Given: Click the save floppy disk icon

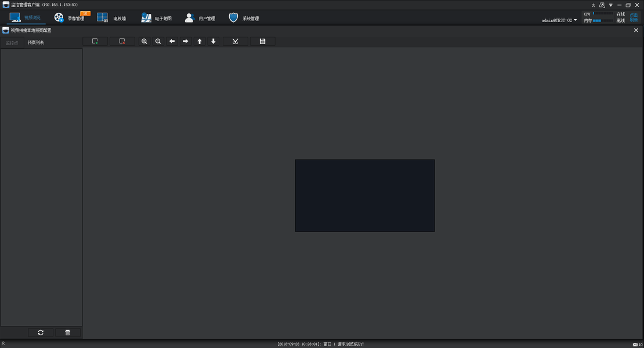Looking at the screenshot, I should point(262,41).
